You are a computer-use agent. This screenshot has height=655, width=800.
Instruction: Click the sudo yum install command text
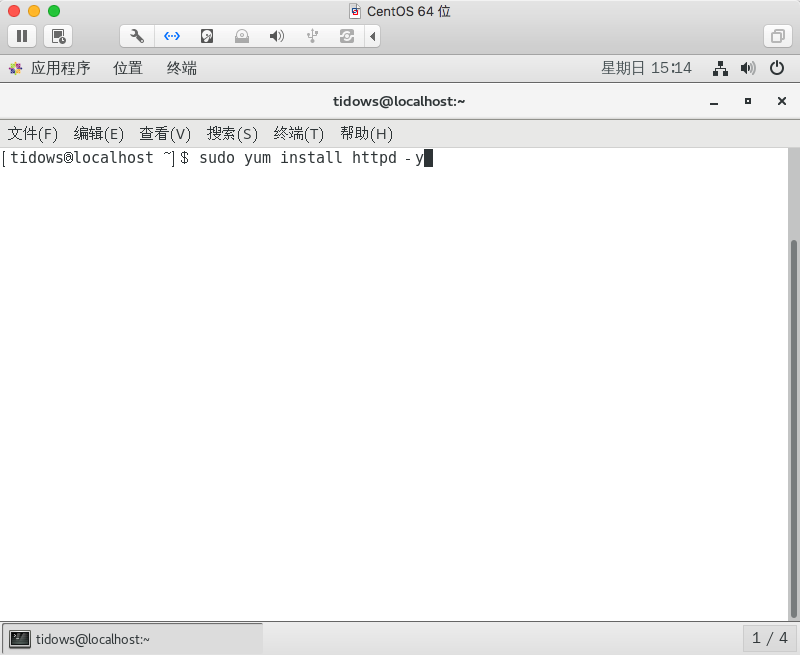pos(311,158)
